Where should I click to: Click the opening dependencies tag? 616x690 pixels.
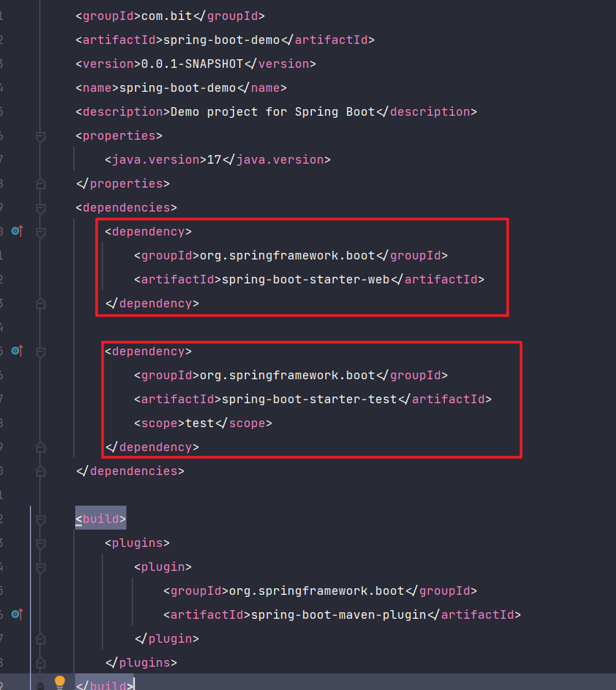point(126,207)
